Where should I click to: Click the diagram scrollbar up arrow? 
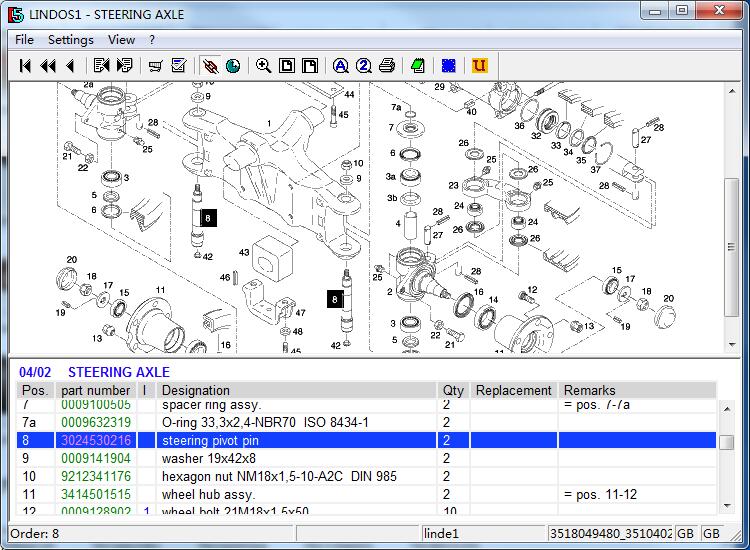(x=732, y=91)
